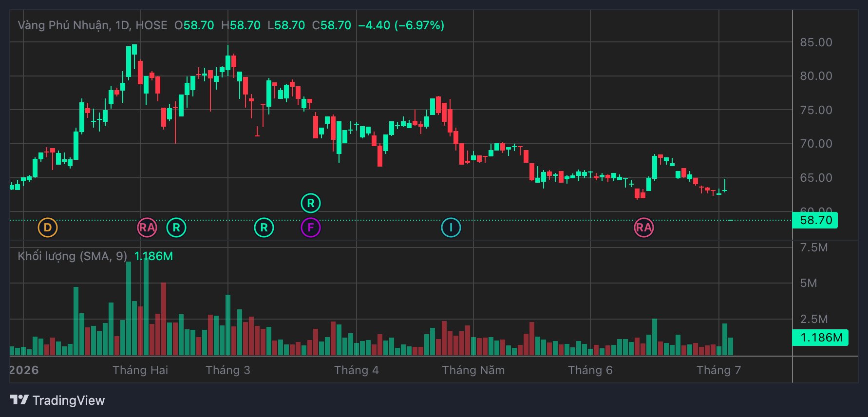Image resolution: width=868 pixels, height=417 pixels.
Task: Click the Tháng Hai time axis label
Action: point(140,370)
